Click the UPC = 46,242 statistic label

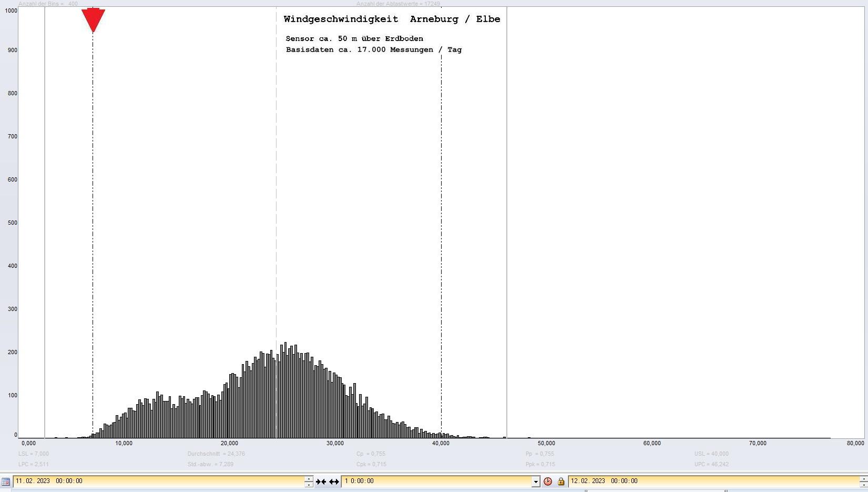pos(711,464)
